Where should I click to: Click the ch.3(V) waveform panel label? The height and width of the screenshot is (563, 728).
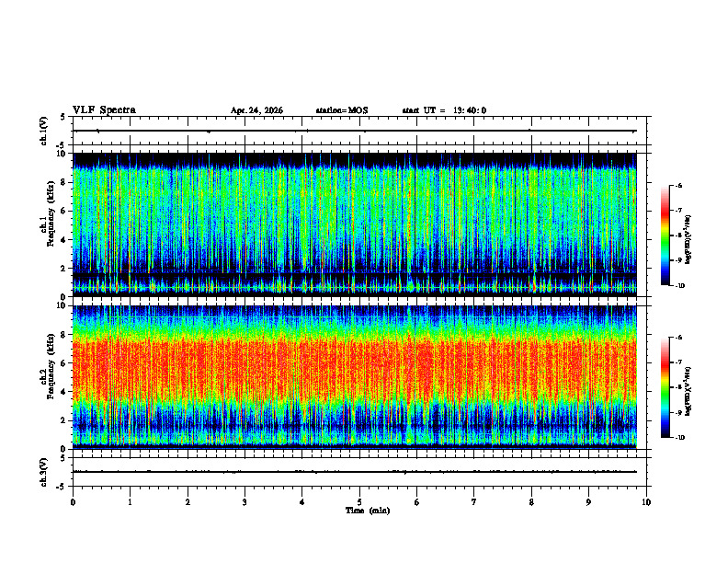pyautogui.click(x=44, y=472)
